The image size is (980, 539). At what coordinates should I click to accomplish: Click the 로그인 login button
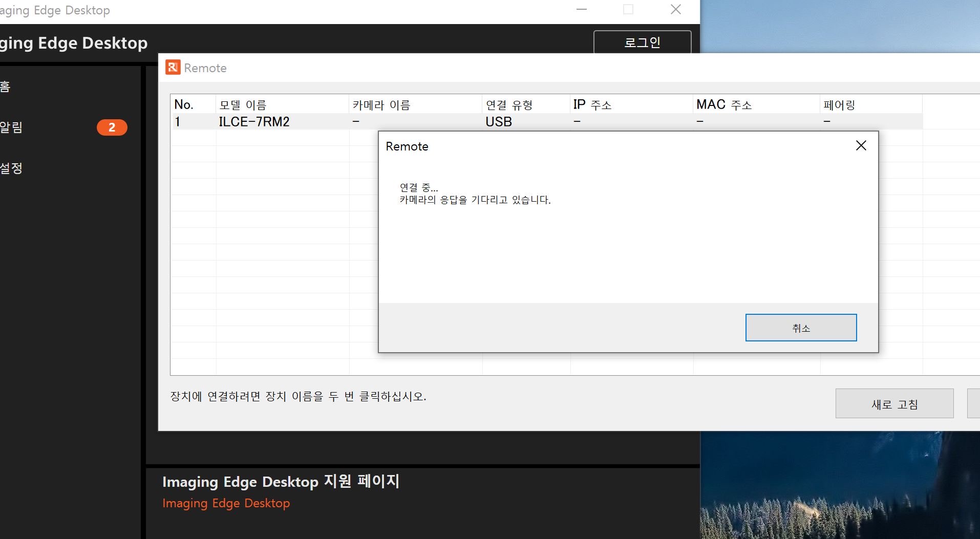pos(642,42)
